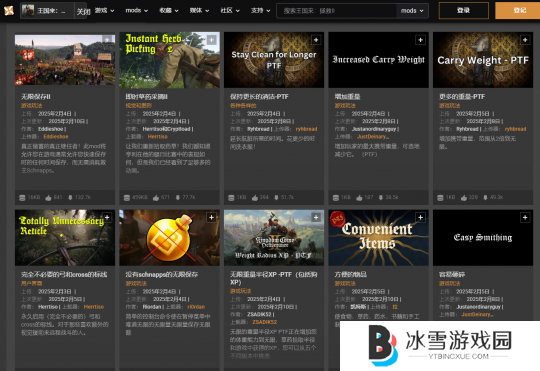Click the file size icon beside 16KB

click(x=22, y=198)
